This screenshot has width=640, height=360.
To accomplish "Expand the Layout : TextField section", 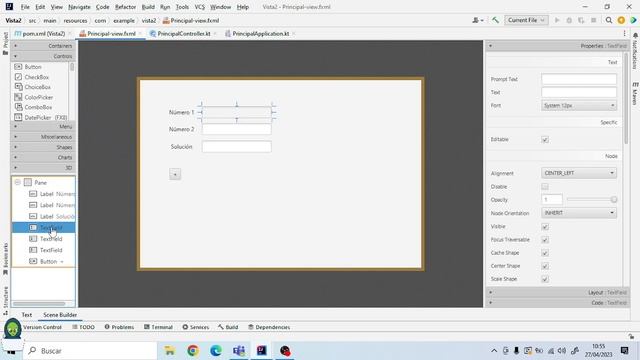I will pos(558,292).
